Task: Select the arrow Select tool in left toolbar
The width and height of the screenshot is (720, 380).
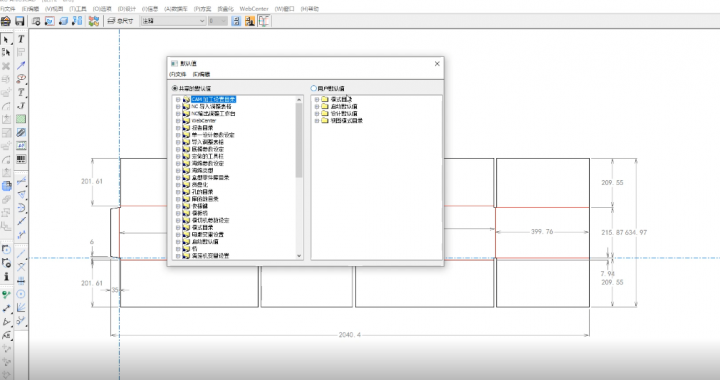Action: pos(6,39)
